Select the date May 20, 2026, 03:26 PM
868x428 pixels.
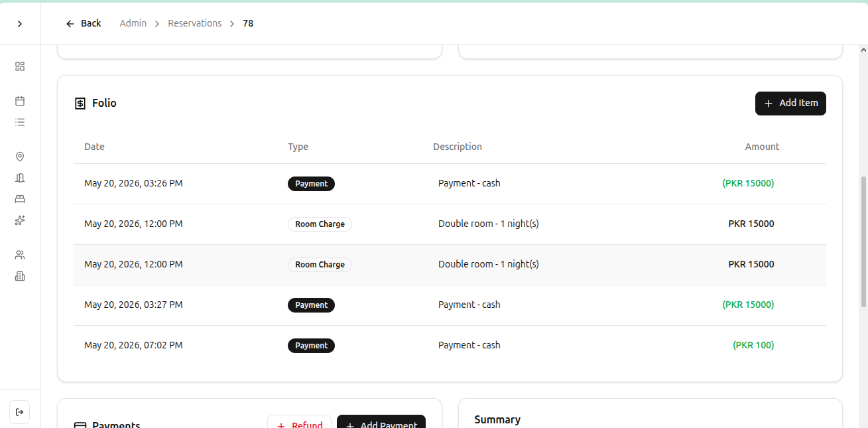click(133, 183)
